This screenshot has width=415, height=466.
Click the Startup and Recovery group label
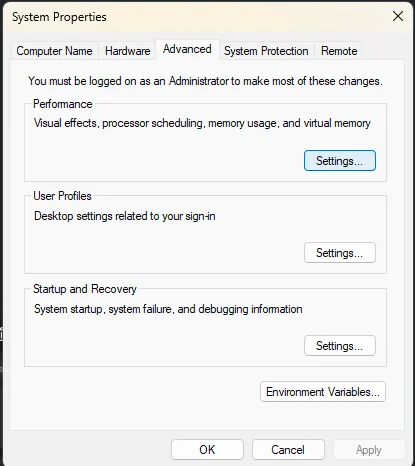pos(85,289)
